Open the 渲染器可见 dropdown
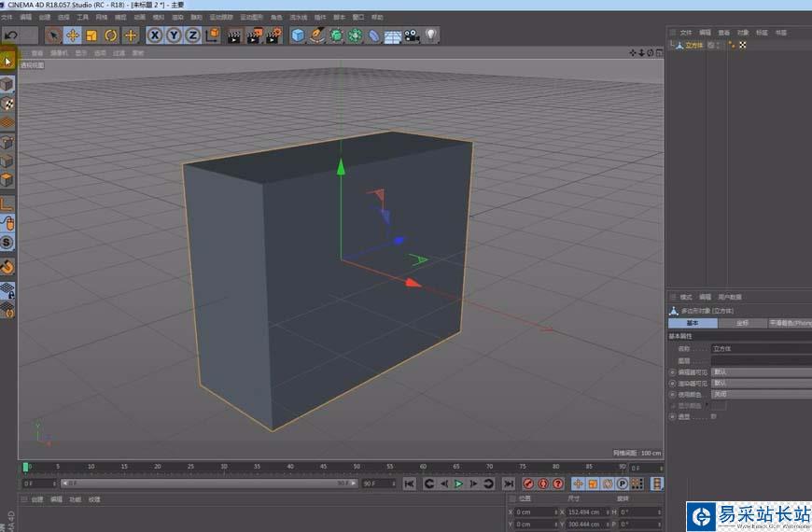This screenshot has height=532, width=812. click(x=762, y=383)
